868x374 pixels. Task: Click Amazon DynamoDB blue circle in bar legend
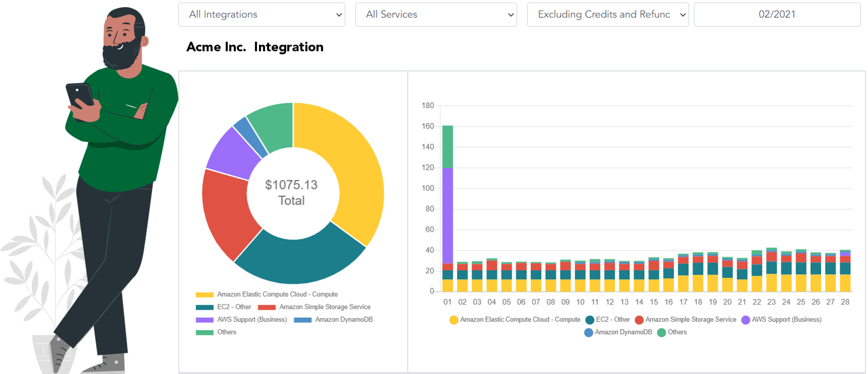(588, 332)
